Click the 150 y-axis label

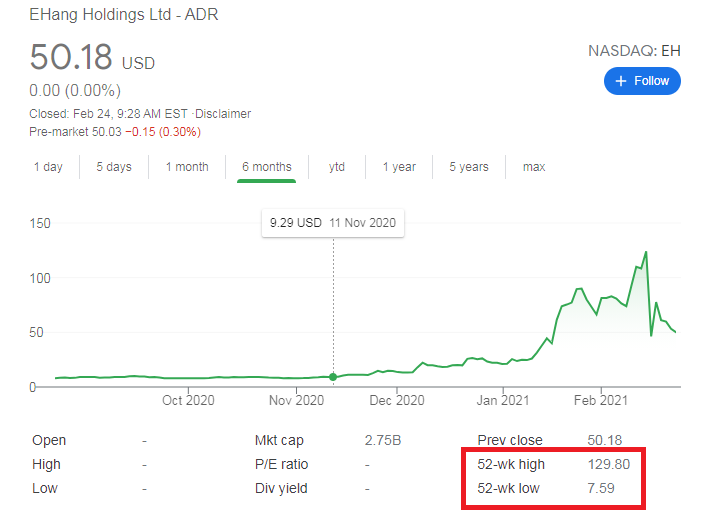click(40, 223)
